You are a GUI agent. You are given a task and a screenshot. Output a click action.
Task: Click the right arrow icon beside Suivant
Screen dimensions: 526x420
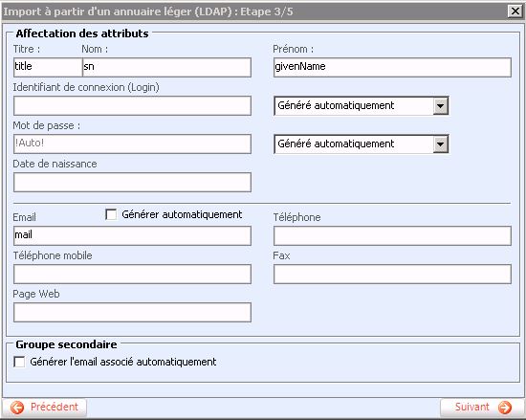505,408
